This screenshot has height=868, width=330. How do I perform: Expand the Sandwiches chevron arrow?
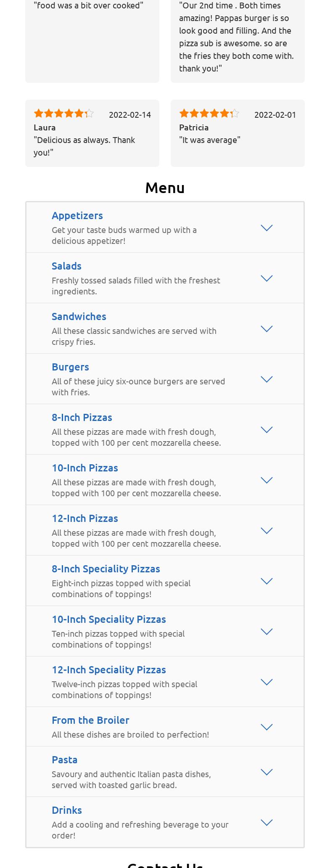pos(267,329)
